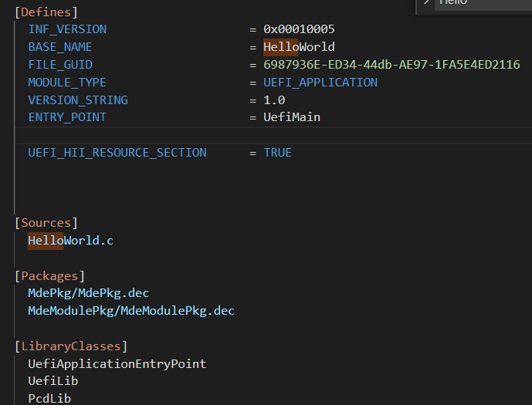Viewport: 532px width, 405px height.
Task: Click the MdeModulePkg/MdeModulePkg.dec line
Action: pos(131,311)
